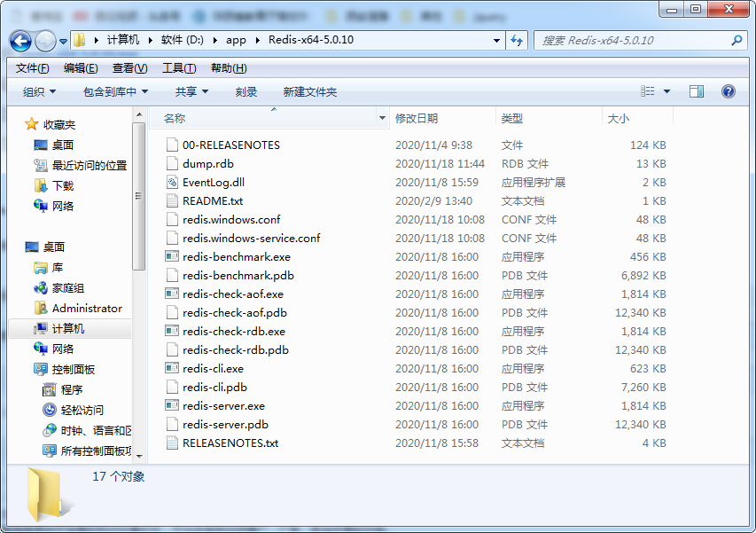756x533 pixels.
Task: Open the 名称 column filter dropdown arrow
Action: click(x=382, y=118)
